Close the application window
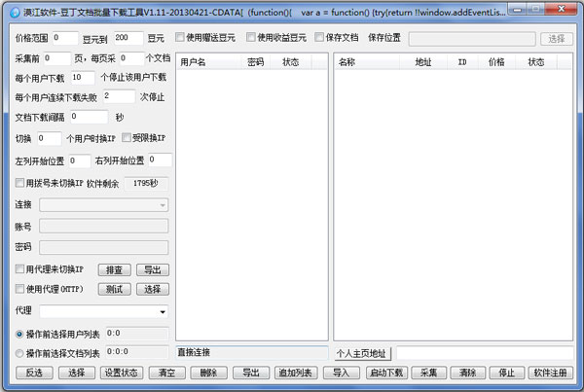 pyautogui.click(x=562, y=9)
